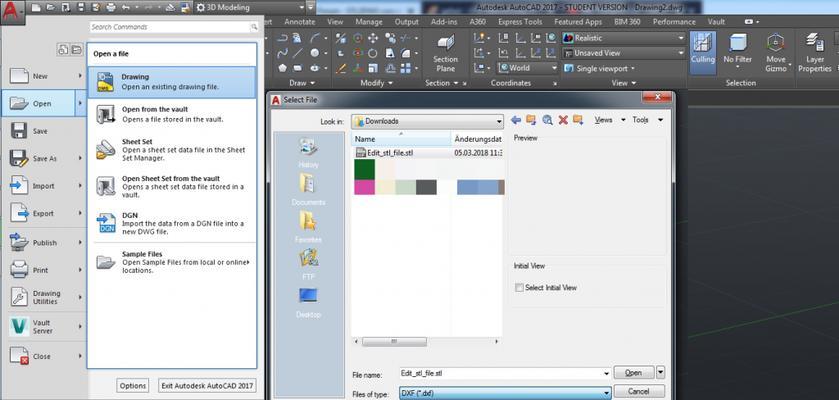Screen dimensions: 839x400
Task: Open Drawing Utilities submenu
Action: pyautogui.click(x=43, y=297)
